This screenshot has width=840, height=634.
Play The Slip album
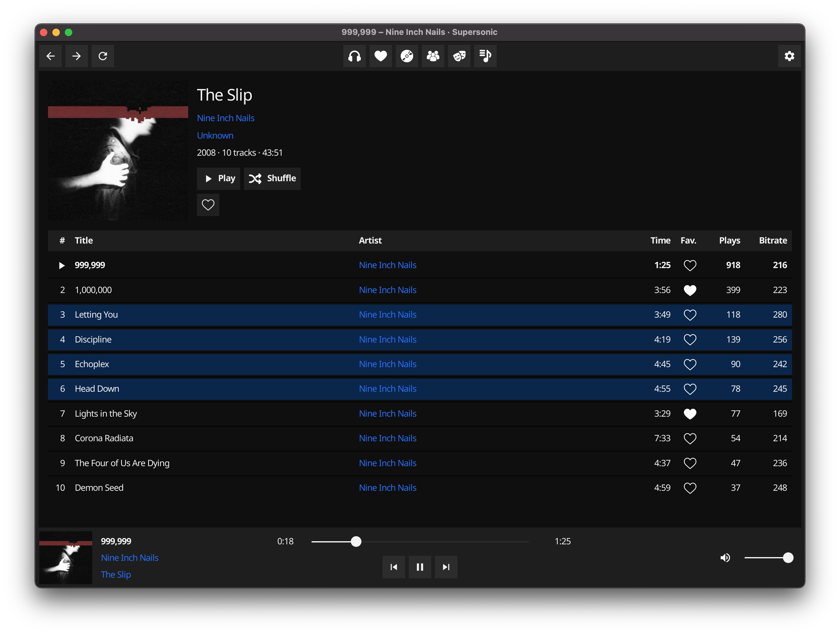[x=219, y=178]
